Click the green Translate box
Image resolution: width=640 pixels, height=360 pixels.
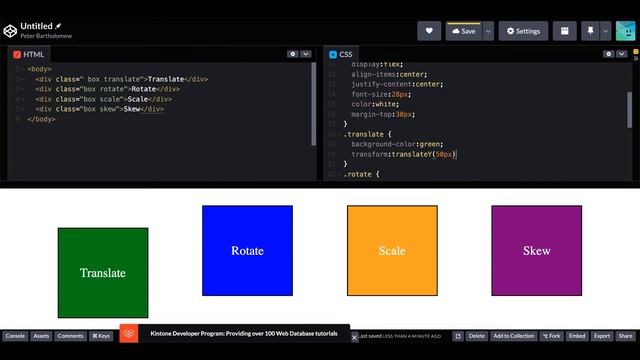coord(103,273)
